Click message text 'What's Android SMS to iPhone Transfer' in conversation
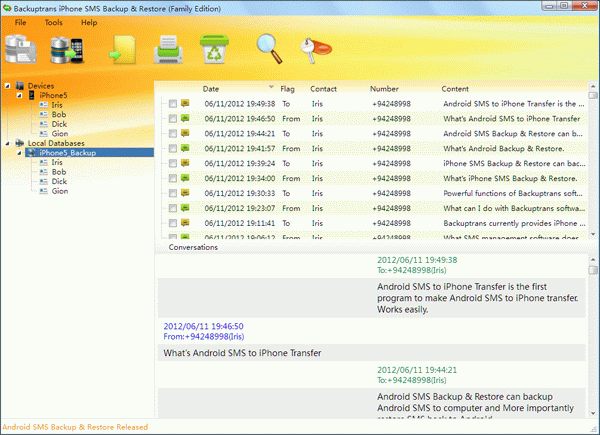Image resolution: width=600 pixels, height=435 pixels. [x=242, y=353]
